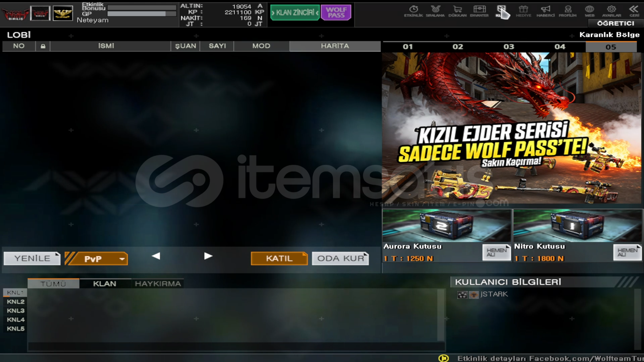
Task: Open the Envanter inventory chest icon
Action: tap(479, 11)
